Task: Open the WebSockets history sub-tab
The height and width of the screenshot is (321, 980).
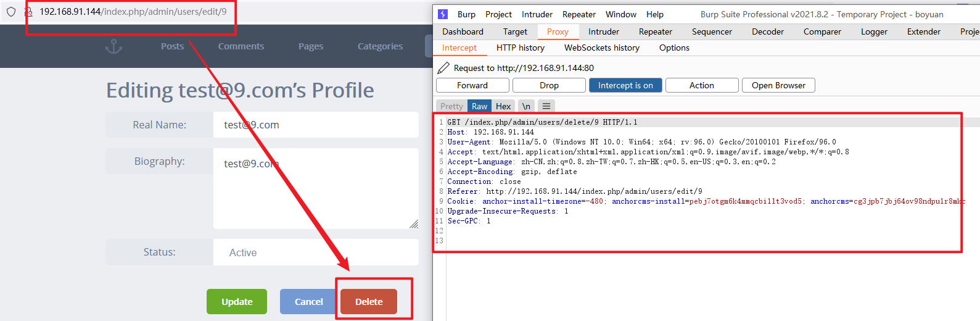Action: [x=602, y=48]
